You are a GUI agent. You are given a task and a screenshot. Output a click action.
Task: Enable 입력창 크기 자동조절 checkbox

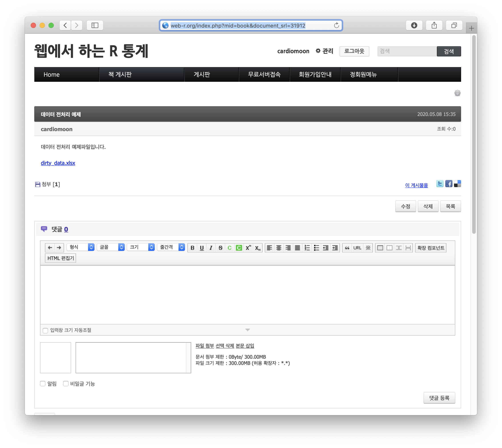tap(45, 330)
